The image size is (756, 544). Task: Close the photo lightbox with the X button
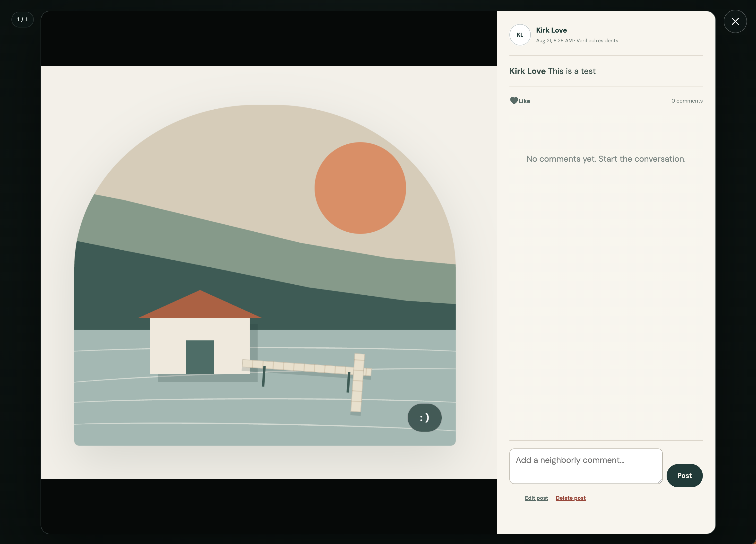pos(735,21)
